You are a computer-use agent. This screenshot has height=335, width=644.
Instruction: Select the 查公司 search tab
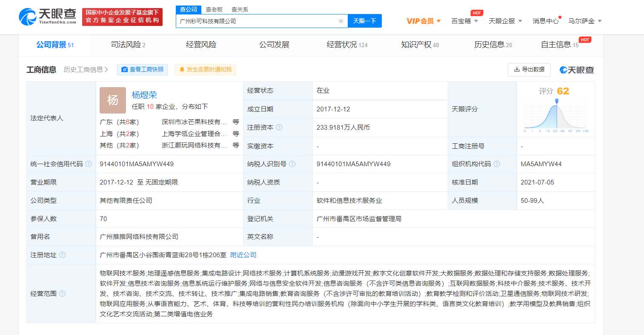click(188, 9)
